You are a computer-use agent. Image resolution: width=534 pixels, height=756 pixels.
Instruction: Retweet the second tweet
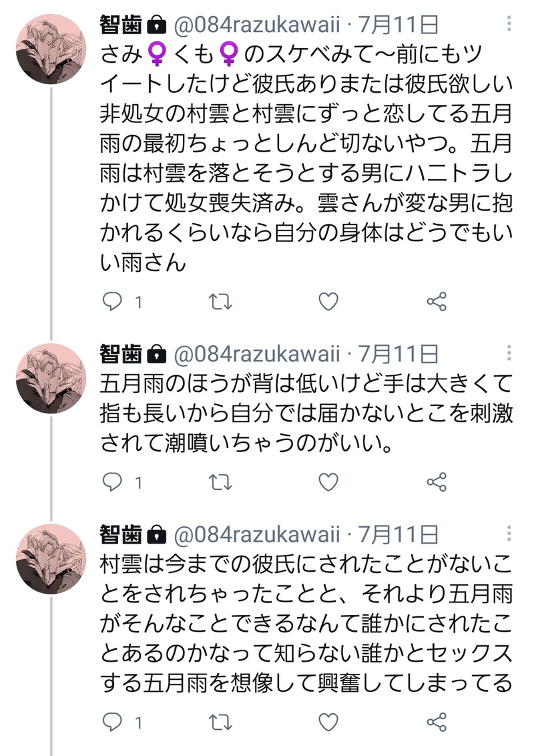click(220, 482)
